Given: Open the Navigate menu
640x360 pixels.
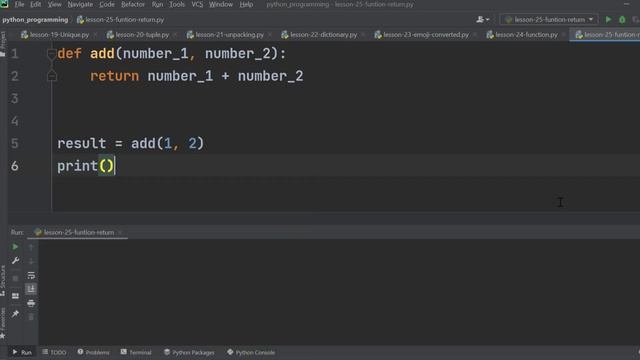Looking at the screenshot, I should tap(80, 4).
